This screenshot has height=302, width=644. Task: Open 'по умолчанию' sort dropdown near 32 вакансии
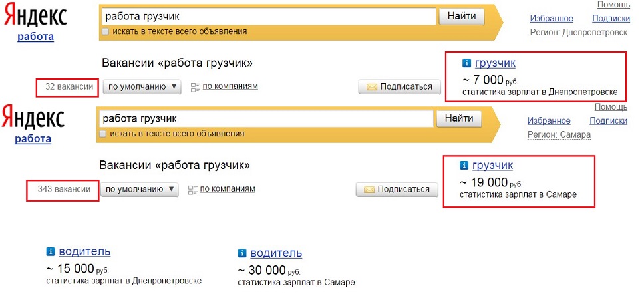(x=142, y=86)
